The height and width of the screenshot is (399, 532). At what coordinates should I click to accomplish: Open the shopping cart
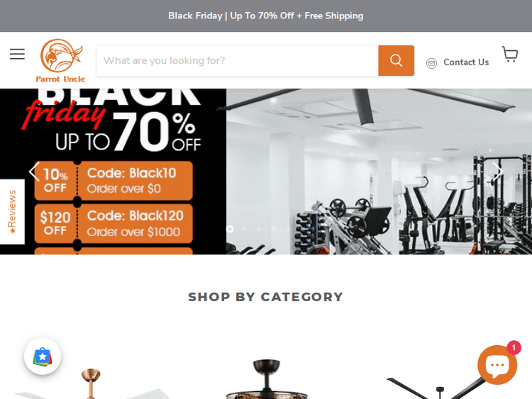[x=510, y=55]
